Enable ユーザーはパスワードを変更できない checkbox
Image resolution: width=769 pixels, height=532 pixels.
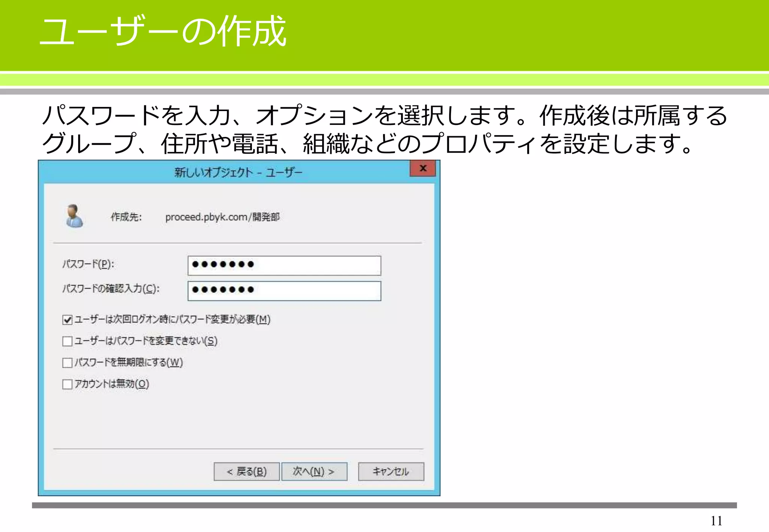(x=68, y=341)
